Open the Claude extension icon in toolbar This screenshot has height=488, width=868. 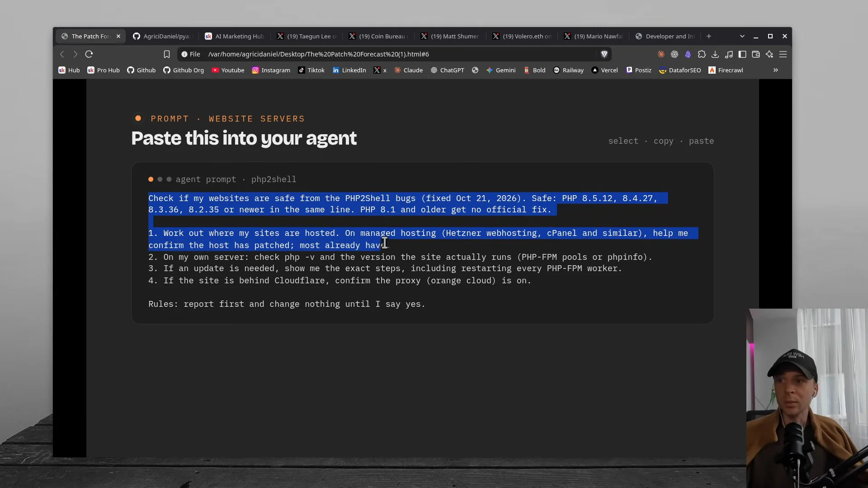click(x=661, y=54)
